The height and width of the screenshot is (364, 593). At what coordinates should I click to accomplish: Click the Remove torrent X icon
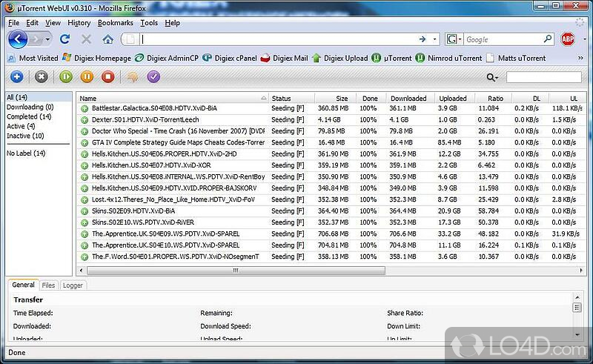41,76
